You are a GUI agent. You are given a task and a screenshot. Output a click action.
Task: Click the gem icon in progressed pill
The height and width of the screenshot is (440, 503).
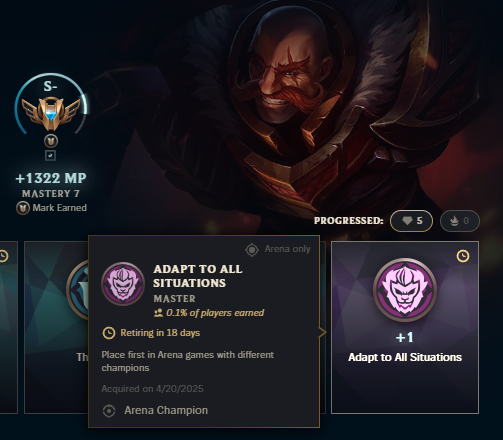coord(407,221)
